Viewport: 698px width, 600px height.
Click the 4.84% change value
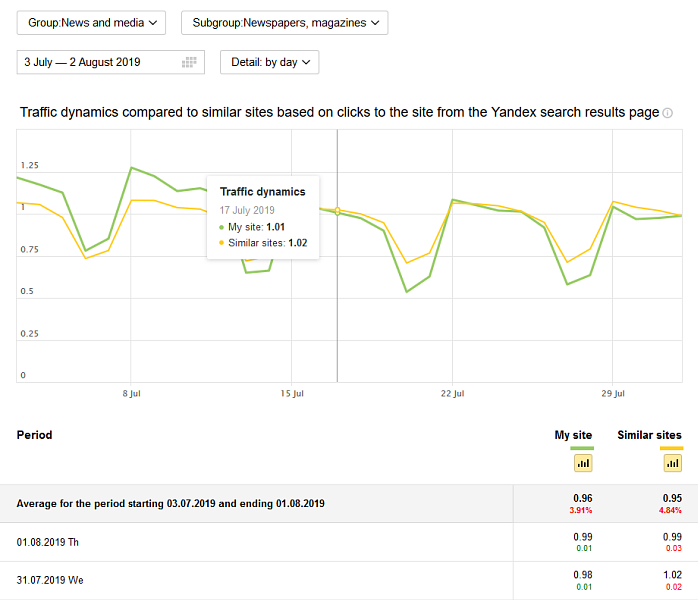pyautogui.click(x=670, y=510)
